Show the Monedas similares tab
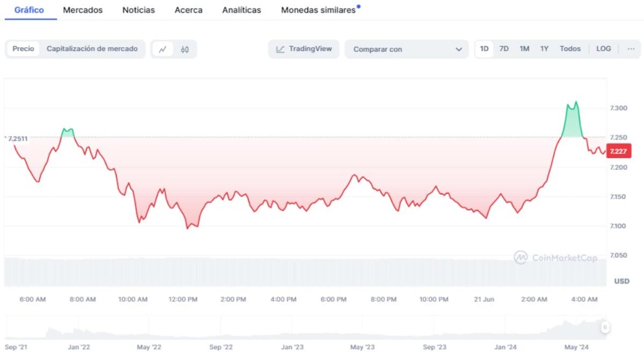The width and height of the screenshot is (644, 361). click(x=318, y=10)
